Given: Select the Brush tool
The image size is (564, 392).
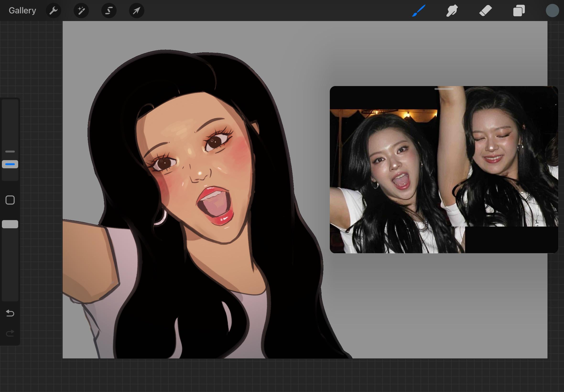Looking at the screenshot, I should (419, 11).
